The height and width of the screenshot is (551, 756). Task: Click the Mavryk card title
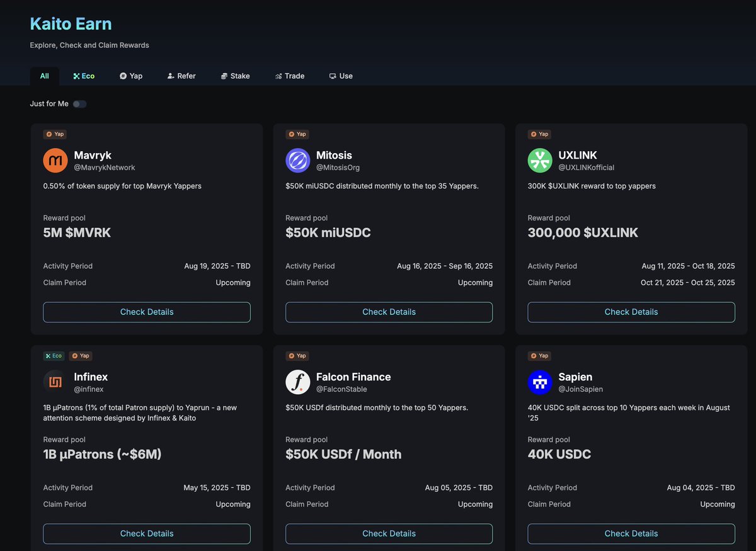[93, 156]
